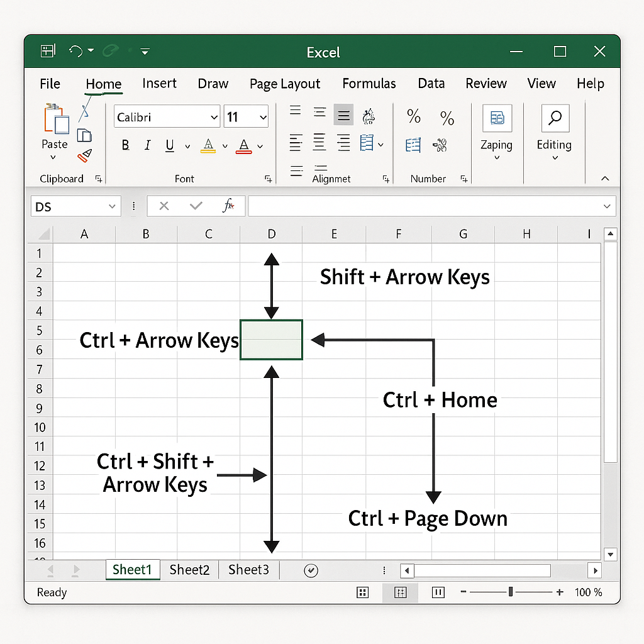Open the Page Layout tab
Image resolution: width=644 pixels, height=644 pixels.
point(285,84)
